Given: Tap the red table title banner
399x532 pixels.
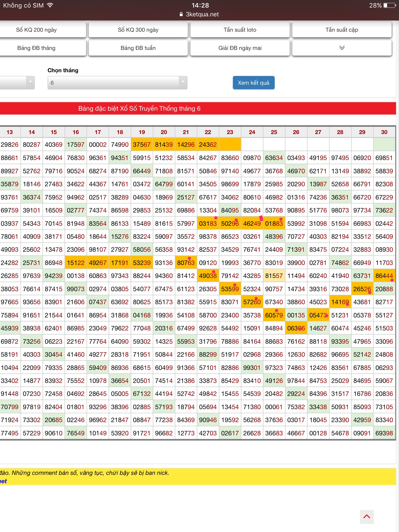Looking at the screenshot, I should pos(198,108).
